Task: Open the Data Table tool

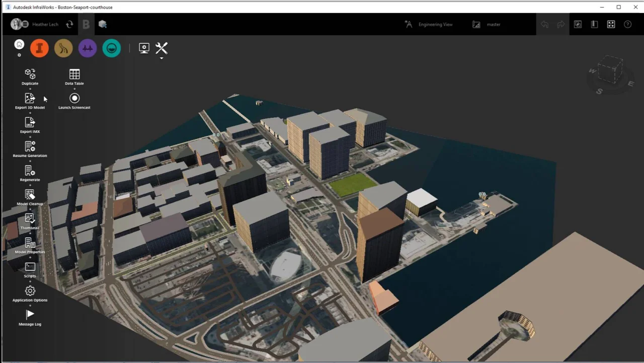Action: click(x=74, y=75)
